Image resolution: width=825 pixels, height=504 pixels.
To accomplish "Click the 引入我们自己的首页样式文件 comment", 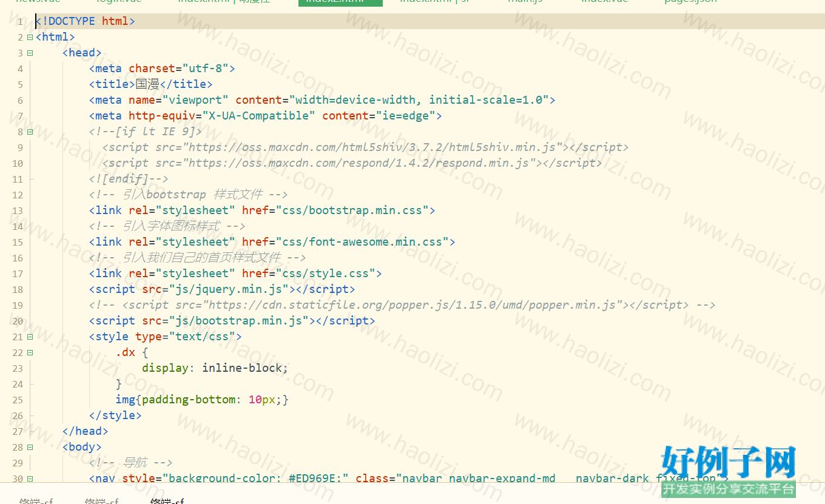I will pyautogui.click(x=198, y=258).
